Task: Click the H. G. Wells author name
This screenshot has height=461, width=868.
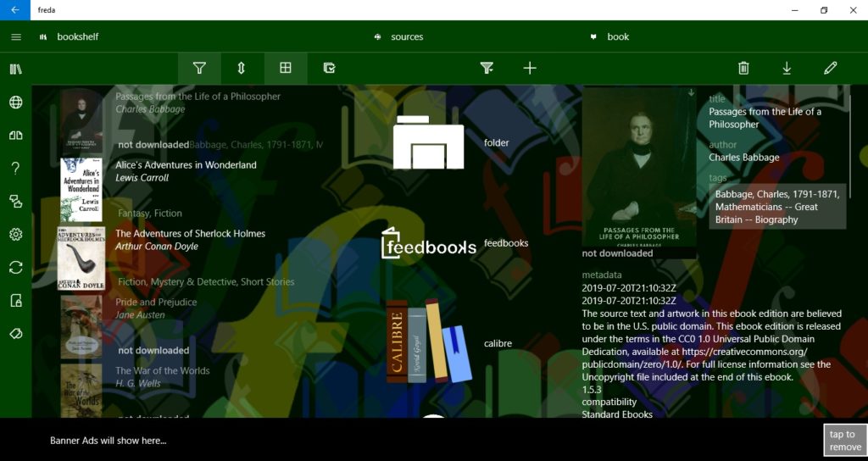Action: click(138, 384)
